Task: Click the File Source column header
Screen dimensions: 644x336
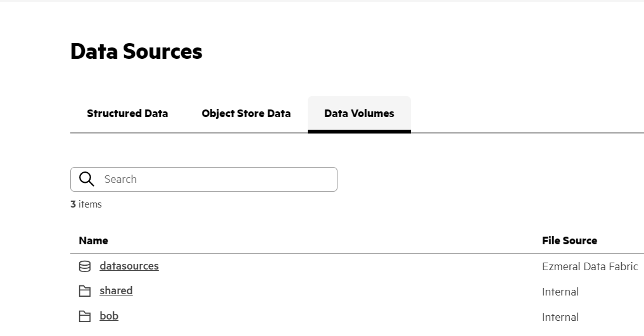Action: (569, 241)
